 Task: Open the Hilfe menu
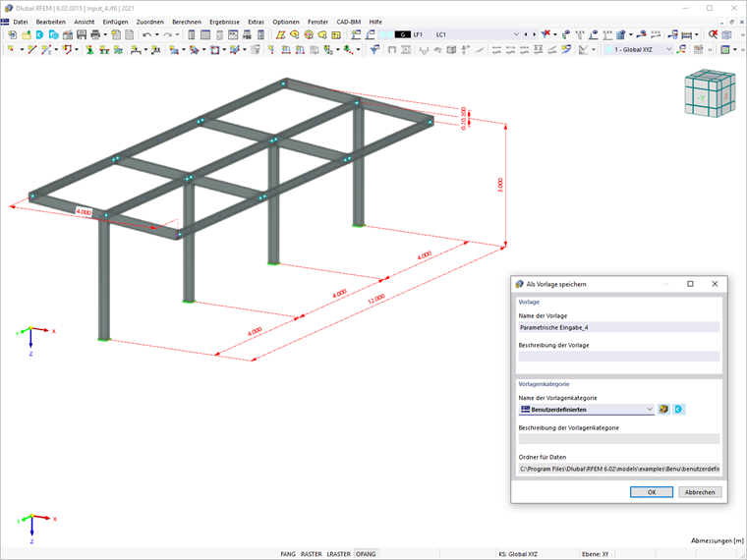(375, 22)
